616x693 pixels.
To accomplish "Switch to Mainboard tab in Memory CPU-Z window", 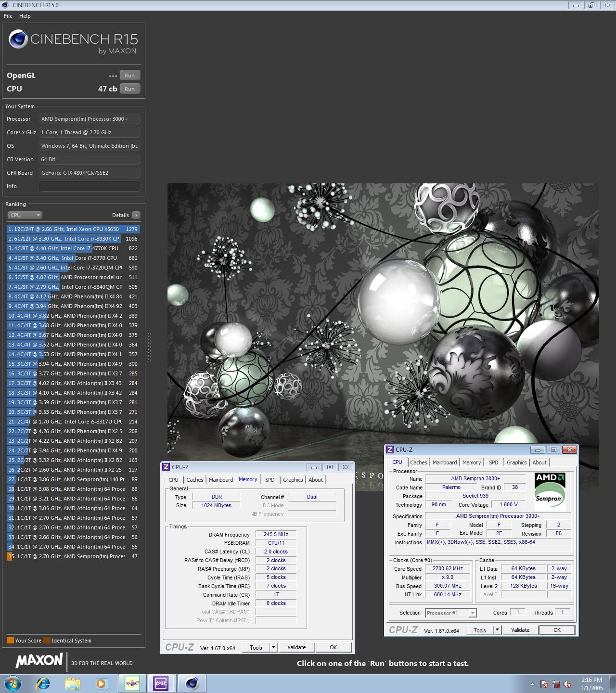I will 221,480.
